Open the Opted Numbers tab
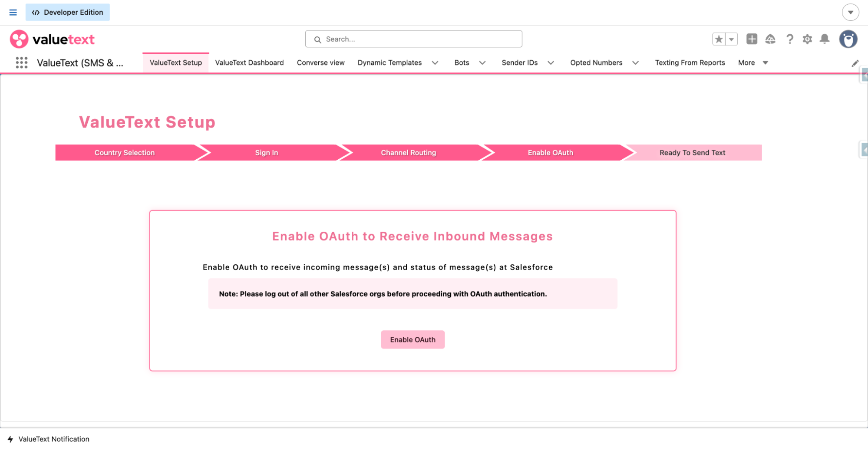Screen dimensions: 868x450 coord(596,62)
